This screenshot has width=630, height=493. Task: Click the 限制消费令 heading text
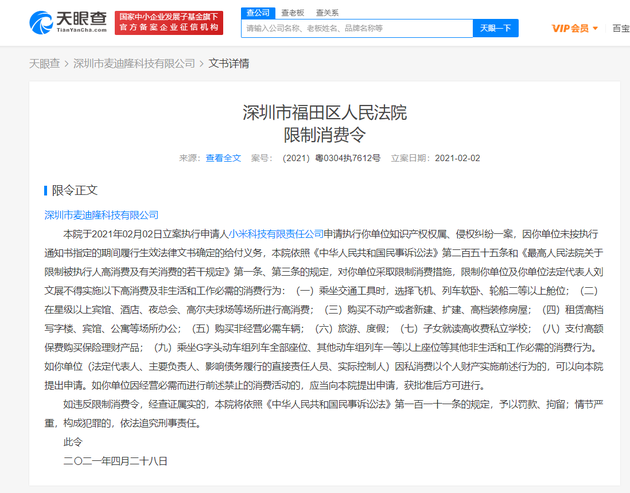(x=325, y=135)
